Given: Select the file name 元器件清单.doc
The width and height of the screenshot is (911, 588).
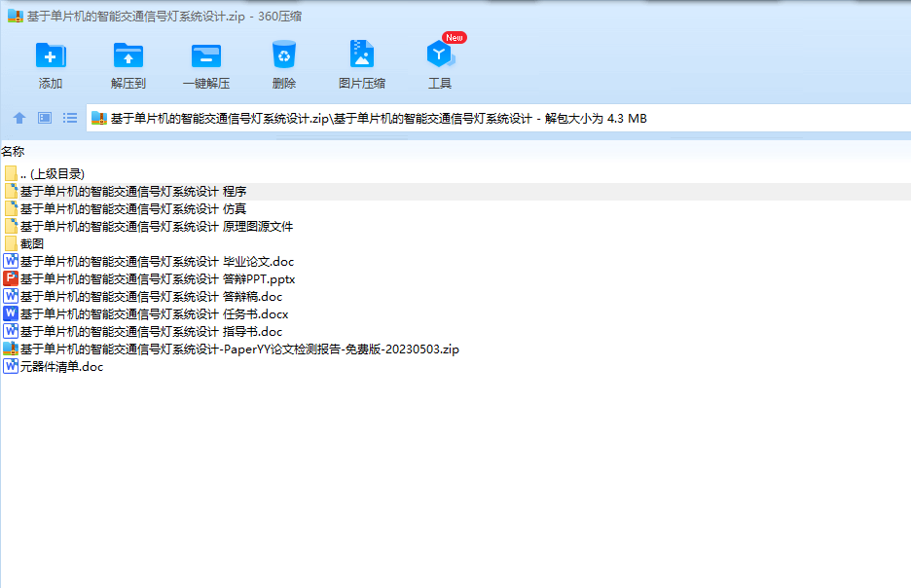Looking at the screenshot, I should click(x=61, y=367).
